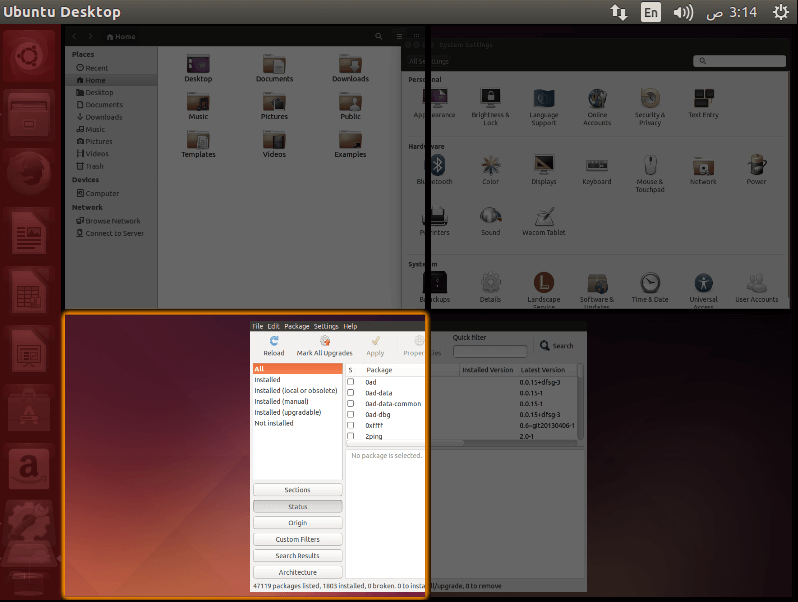Open the Wacom Tablet settings icon
This screenshot has height=602, width=798.
[x=544, y=216]
